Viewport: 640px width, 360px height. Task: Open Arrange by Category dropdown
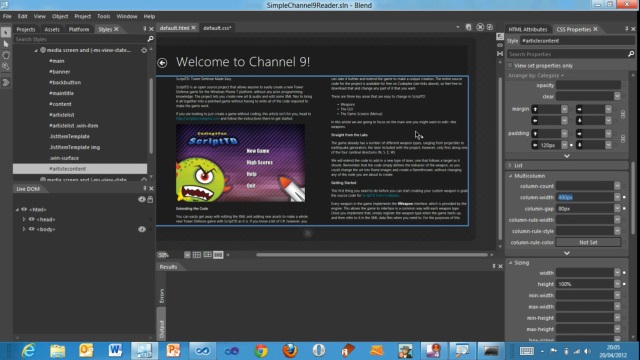click(x=536, y=76)
